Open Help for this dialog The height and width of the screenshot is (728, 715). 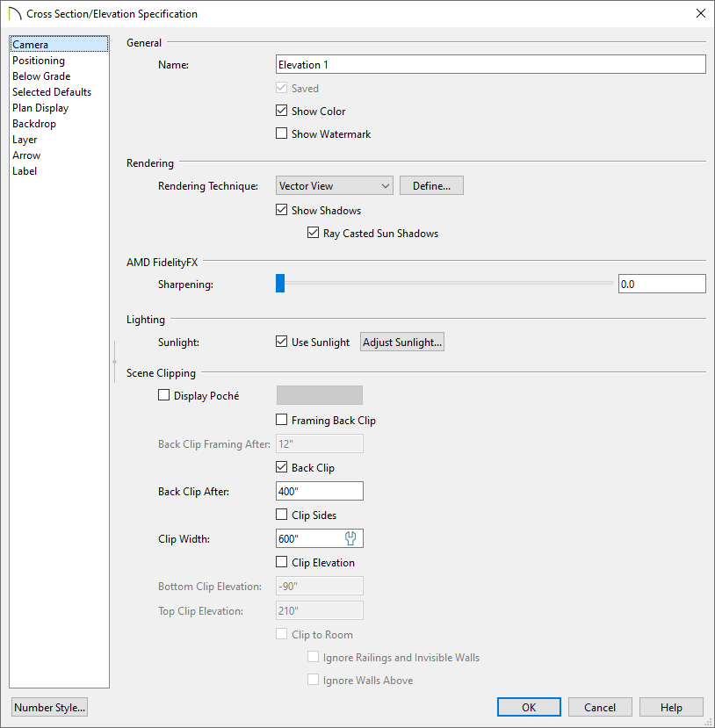(x=671, y=707)
